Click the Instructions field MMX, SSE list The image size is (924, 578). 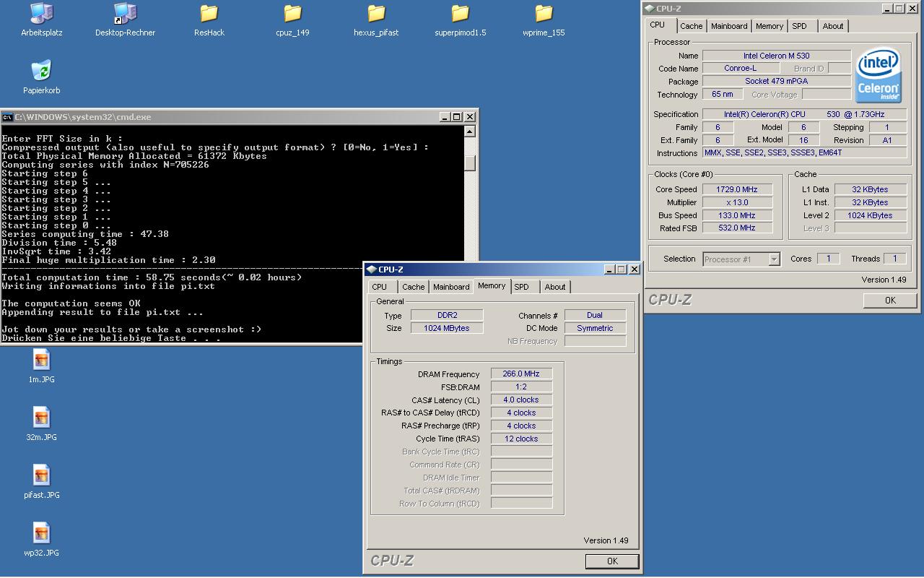click(804, 153)
